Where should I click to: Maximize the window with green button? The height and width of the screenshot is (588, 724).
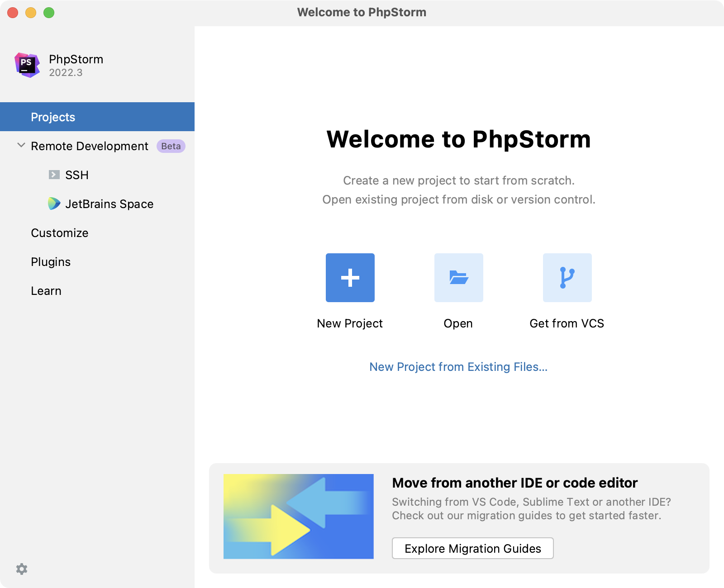[49, 13]
